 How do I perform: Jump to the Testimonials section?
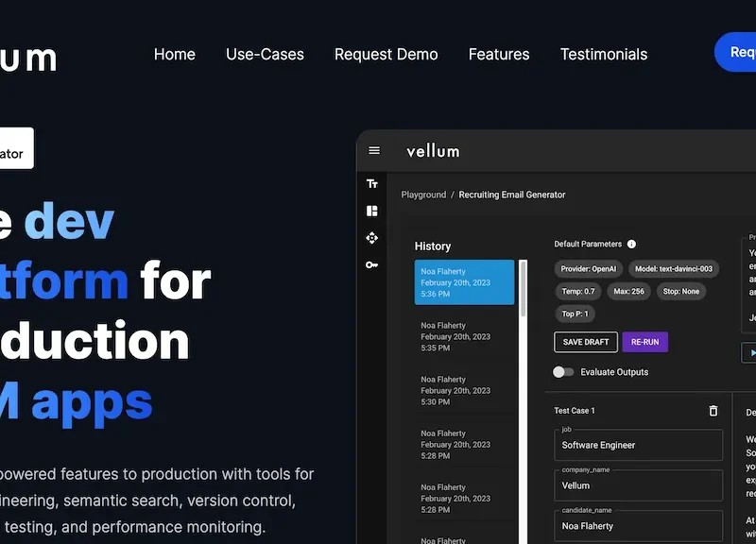(x=604, y=54)
